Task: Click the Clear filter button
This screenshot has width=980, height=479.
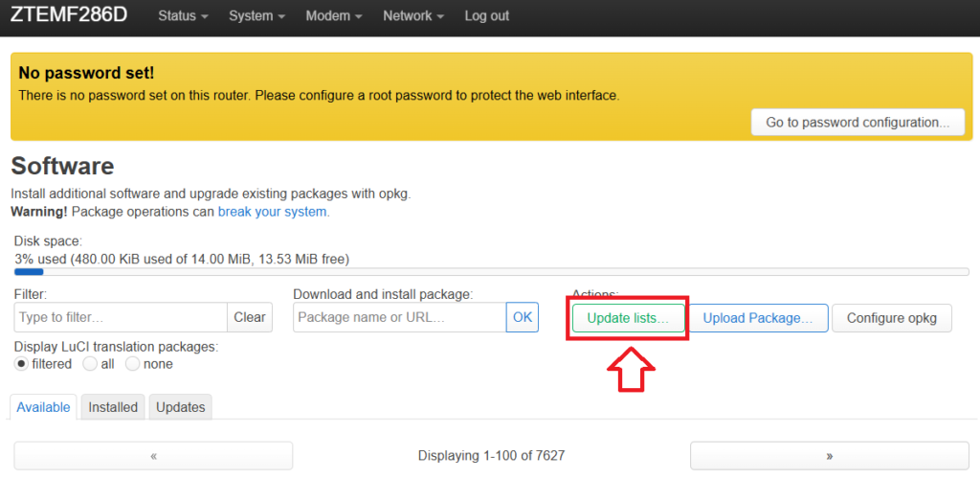Action: (x=249, y=317)
